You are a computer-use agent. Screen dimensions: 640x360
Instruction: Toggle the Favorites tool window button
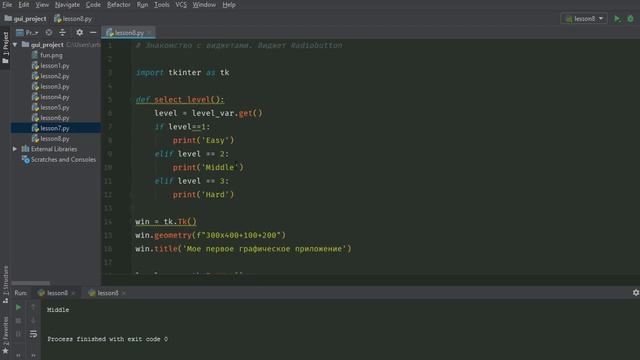tap(5, 336)
